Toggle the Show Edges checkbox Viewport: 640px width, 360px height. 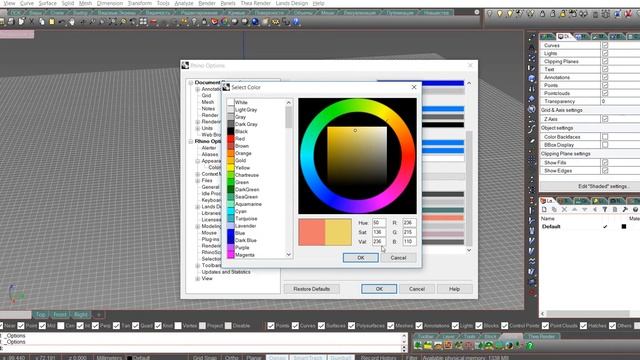click(x=605, y=171)
